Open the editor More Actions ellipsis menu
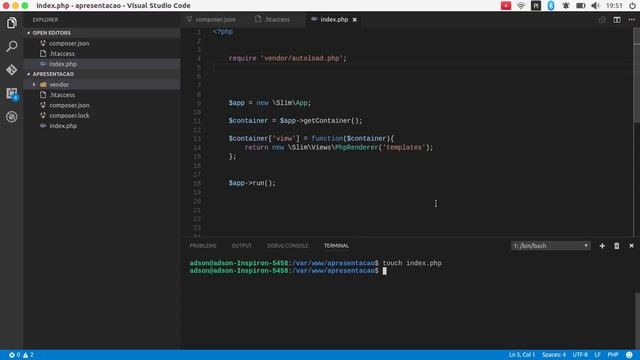The height and width of the screenshot is (360, 640). (631, 20)
